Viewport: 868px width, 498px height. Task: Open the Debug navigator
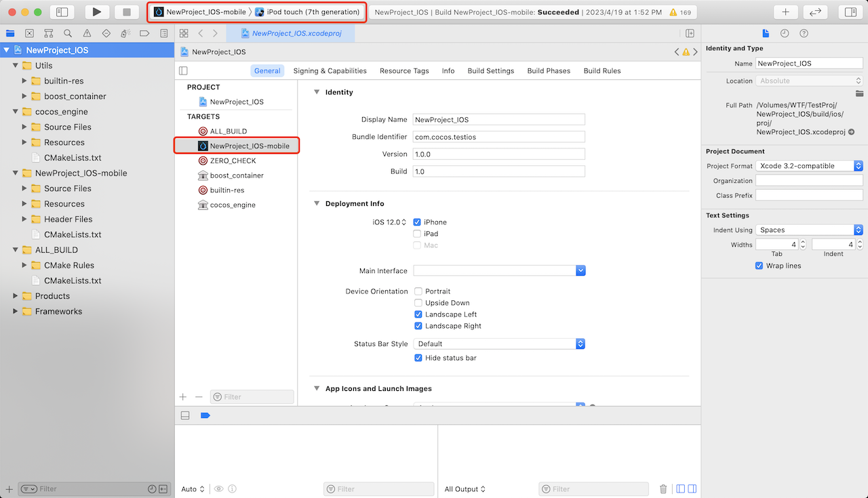point(125,33)
